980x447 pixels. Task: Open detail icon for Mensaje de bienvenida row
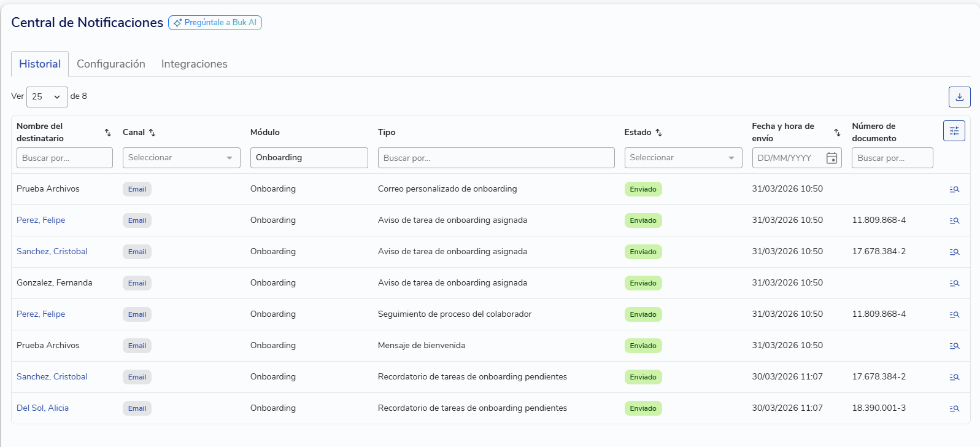click(954, 346)
